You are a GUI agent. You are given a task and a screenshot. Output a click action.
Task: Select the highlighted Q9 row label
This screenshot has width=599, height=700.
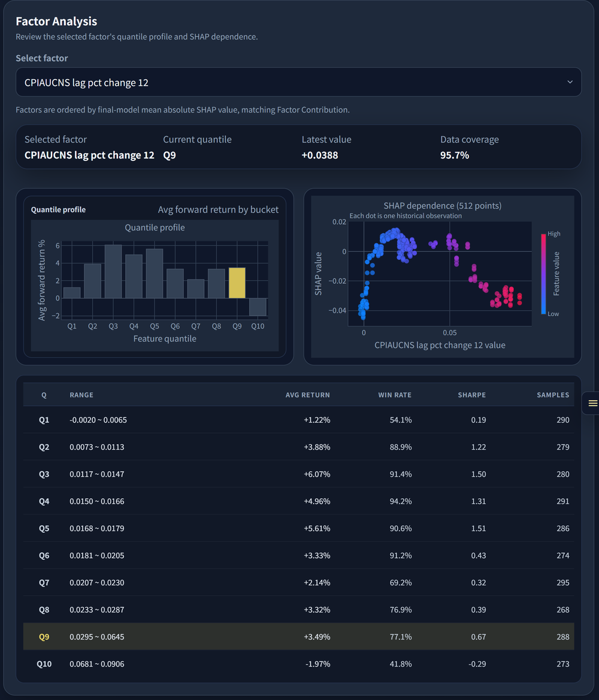point(44,637)
